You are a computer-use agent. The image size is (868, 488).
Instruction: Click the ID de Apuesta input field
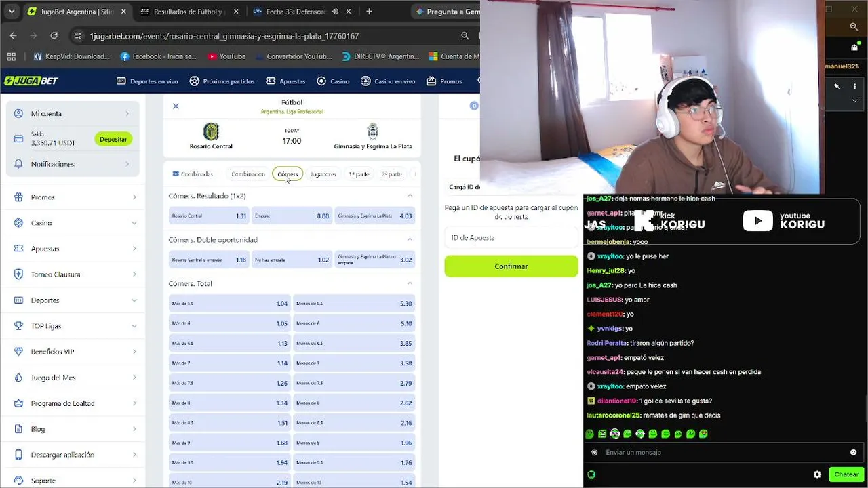pyautogui.click(x=511, y=238)
